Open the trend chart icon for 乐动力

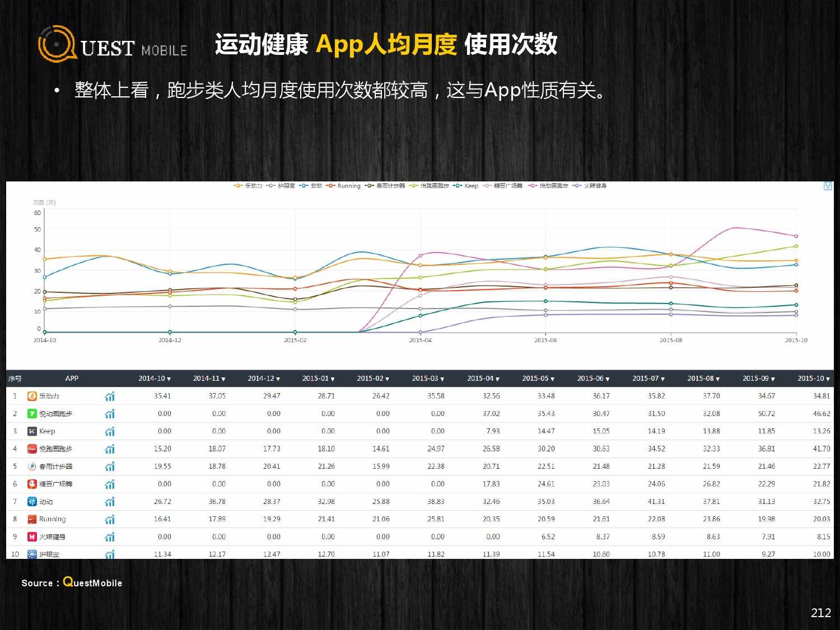coord(110,396)
